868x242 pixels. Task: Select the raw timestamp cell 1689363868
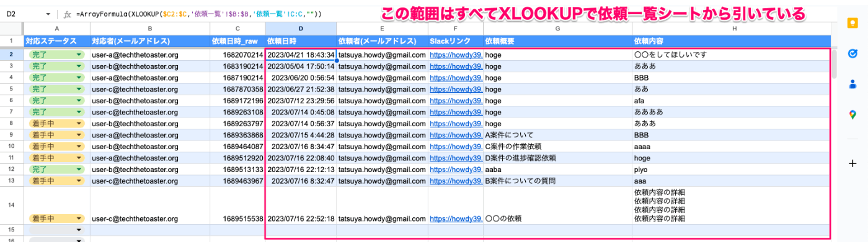237,135
